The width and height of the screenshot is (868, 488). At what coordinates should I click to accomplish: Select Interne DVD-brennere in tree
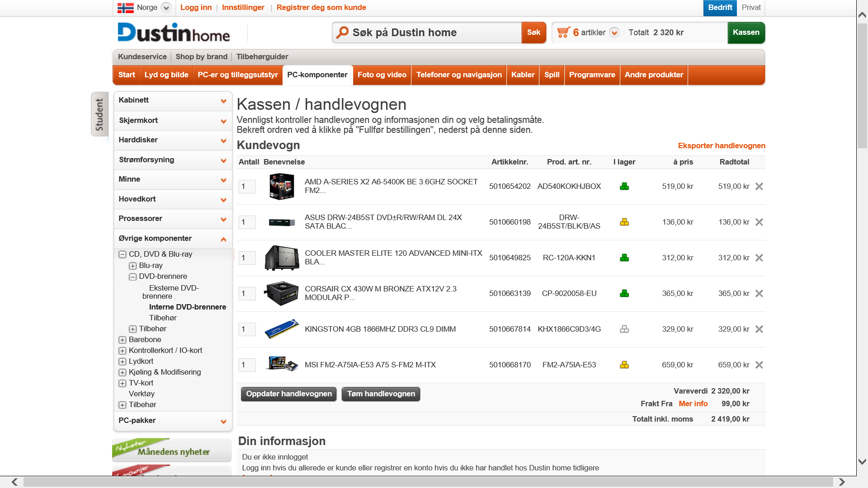(188, 307)
